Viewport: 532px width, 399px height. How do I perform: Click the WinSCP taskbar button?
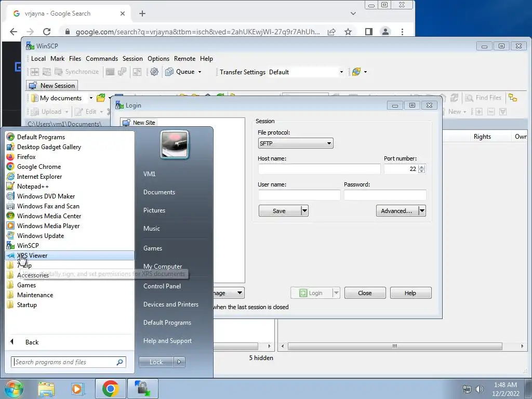tap(142, 389)
